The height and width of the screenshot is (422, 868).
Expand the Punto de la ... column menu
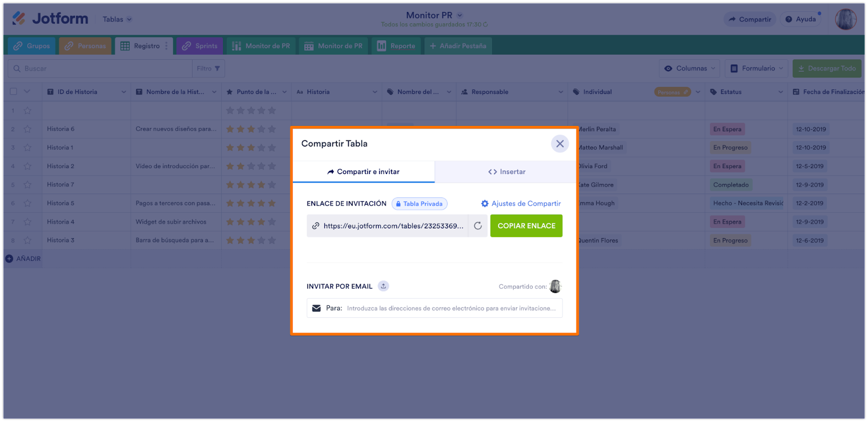pyautogui.click(x=284, y=92)
